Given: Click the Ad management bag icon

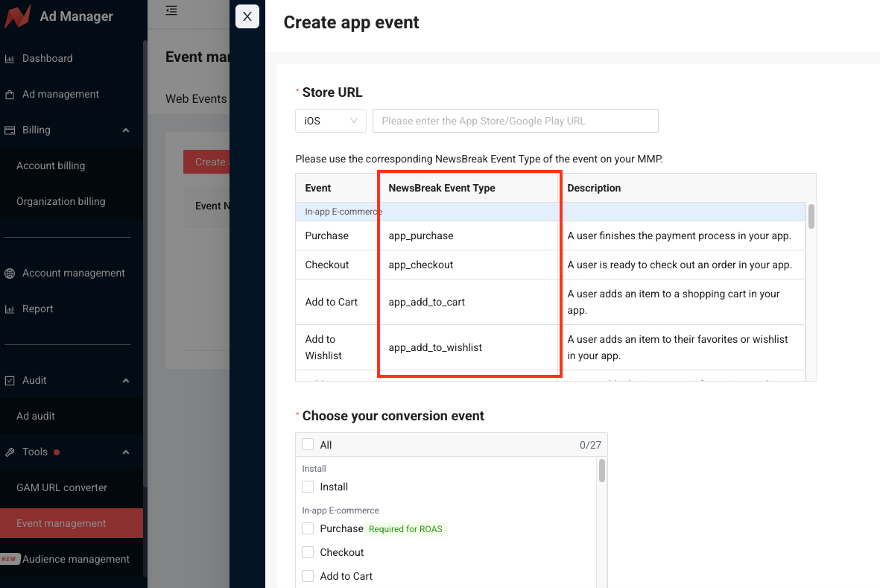Looking at the screenshot, I should click(x=10, y=95).
